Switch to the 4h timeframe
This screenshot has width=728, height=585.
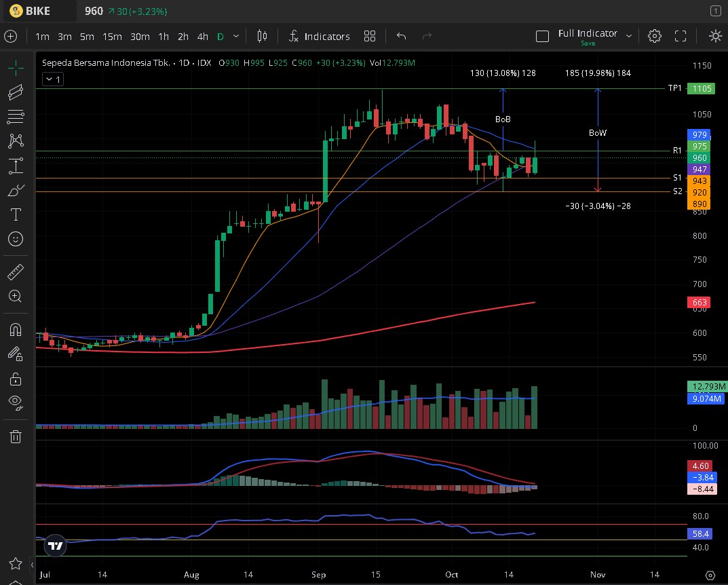(202, 37)
